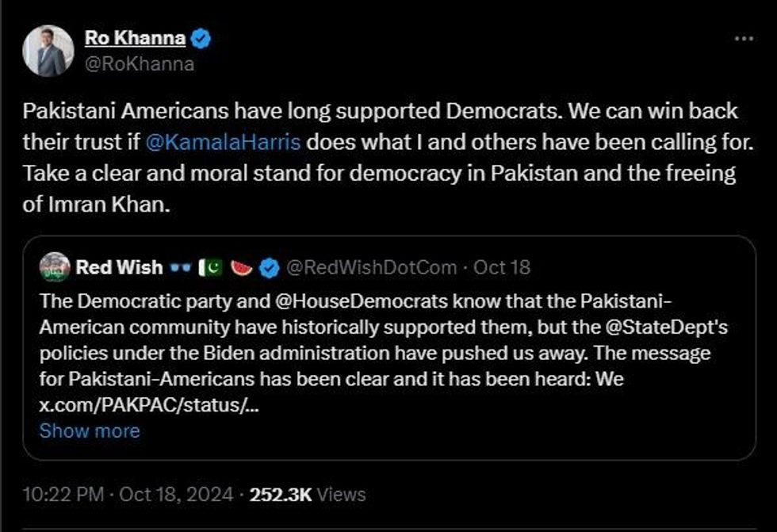The height and width of the screenshot is (532, 777).
Task: Open the @KamalaHarris mention
Action: 223,144
